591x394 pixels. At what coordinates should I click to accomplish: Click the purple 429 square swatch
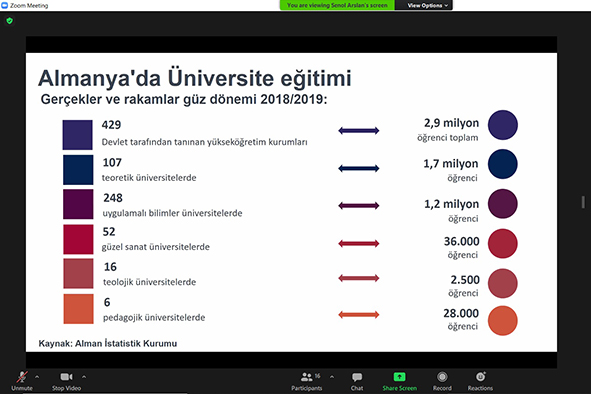point(78,135)
